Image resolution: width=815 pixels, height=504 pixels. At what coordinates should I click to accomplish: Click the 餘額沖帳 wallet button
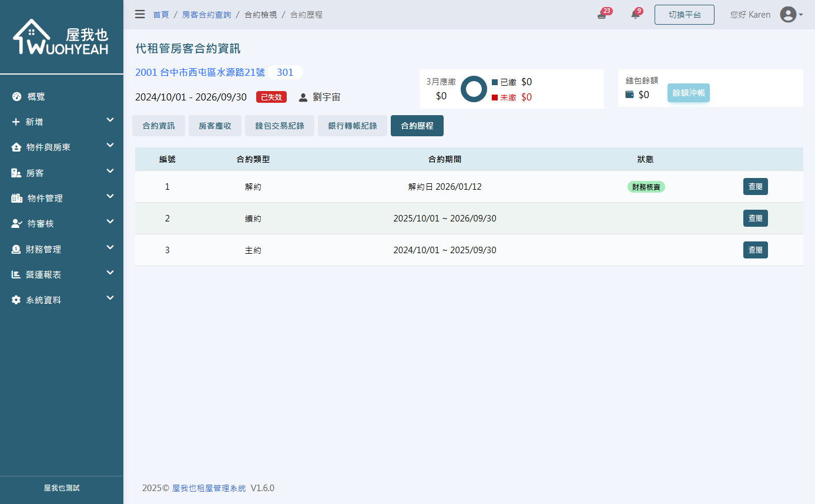pyautogui.click(x=688, y=93)
